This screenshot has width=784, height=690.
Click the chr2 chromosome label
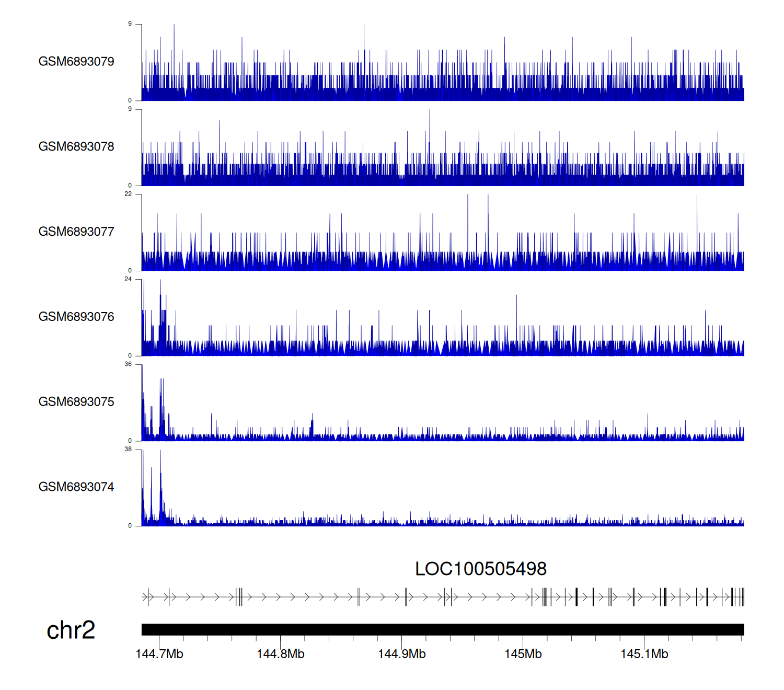(x=71, y=630)
